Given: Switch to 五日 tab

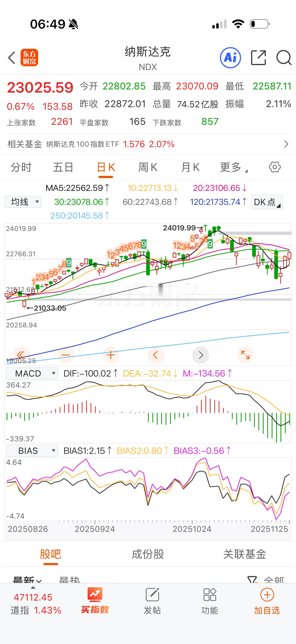Looking at the screenshot, I should (63, 167).
